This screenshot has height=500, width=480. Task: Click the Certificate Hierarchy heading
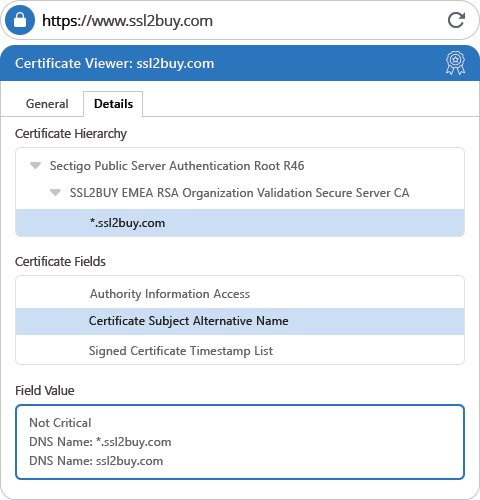[x=71, y=134]
